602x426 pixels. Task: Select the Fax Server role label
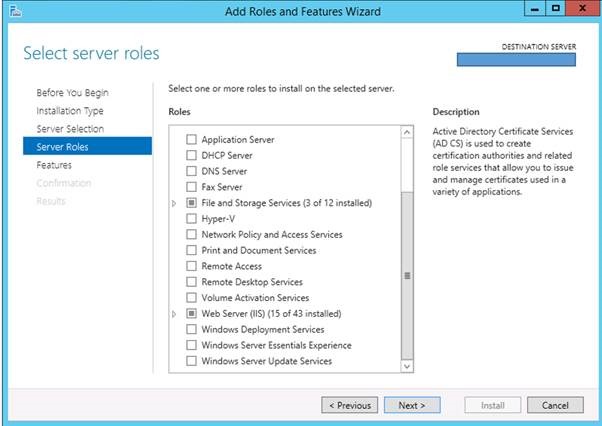pos(222,187)
